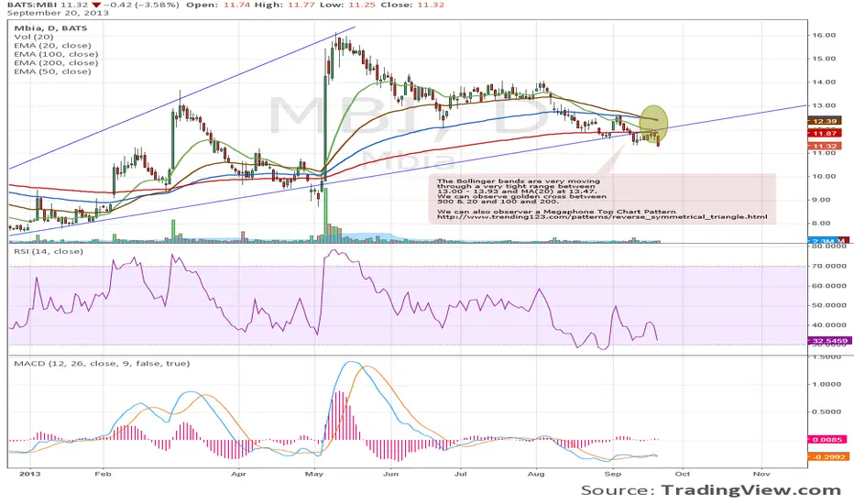Click the 12.39 brown price tag
Image resolution: width=854 pixels, height=504 pixels.
[825, 121]
